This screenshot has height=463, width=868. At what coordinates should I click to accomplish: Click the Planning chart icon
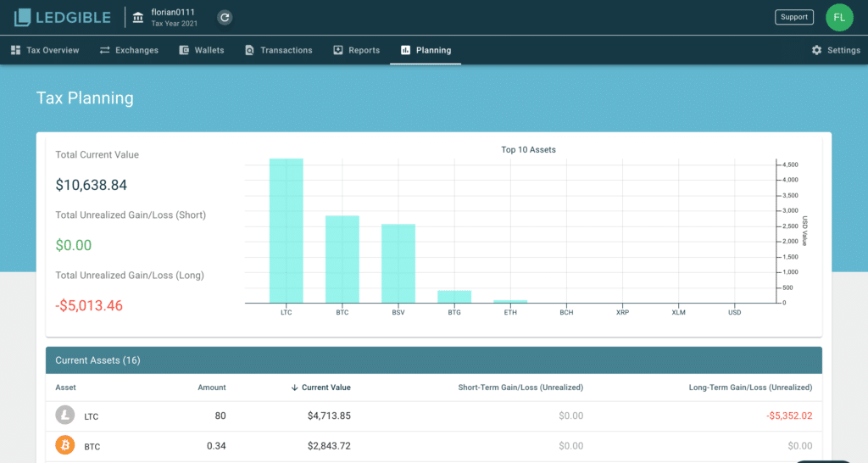(406, 50)
